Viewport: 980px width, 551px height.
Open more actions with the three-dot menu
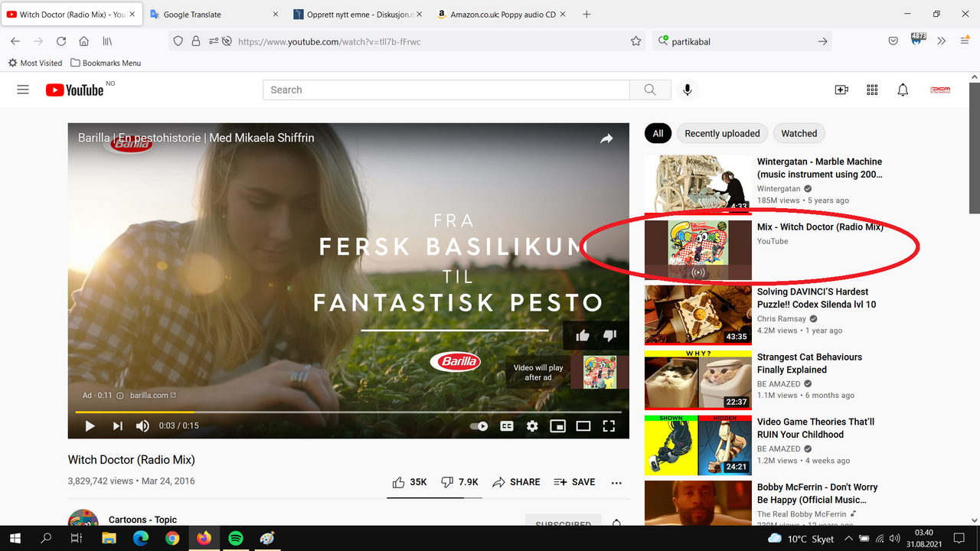616,482
